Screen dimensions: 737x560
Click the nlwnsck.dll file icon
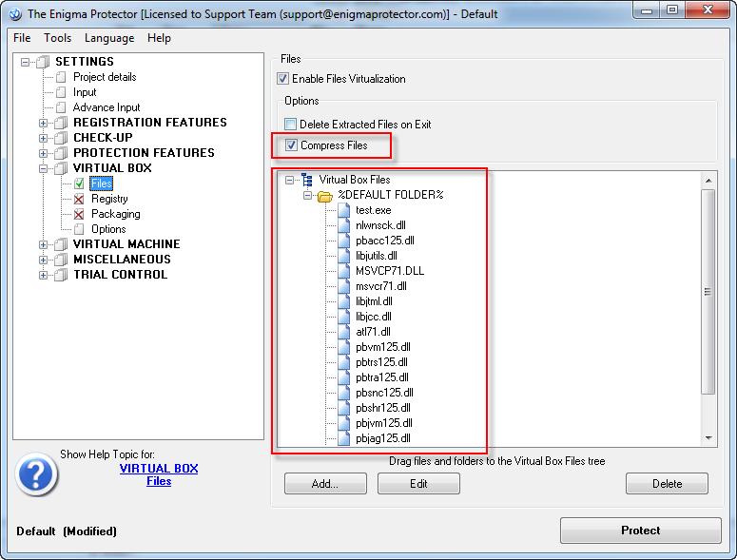tap(344, 225)
